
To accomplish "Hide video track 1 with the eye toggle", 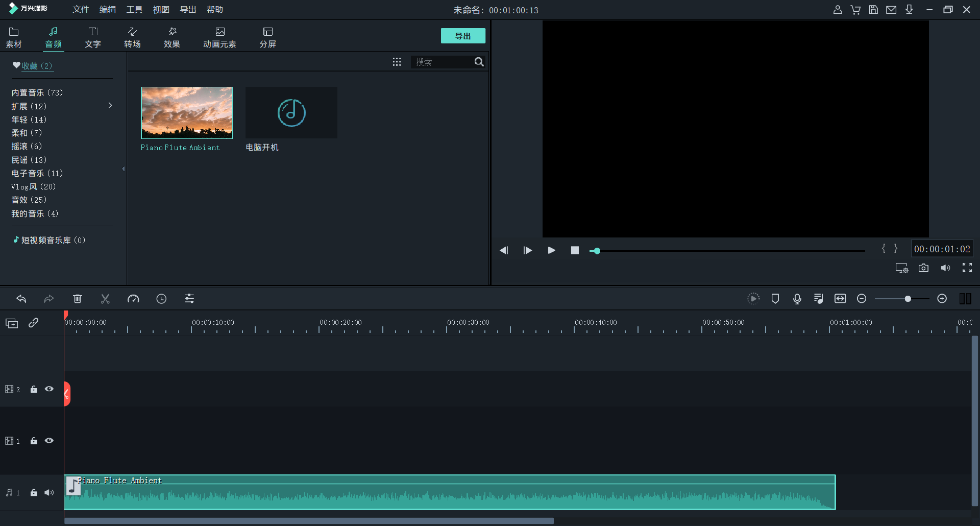I will point(49,441).
